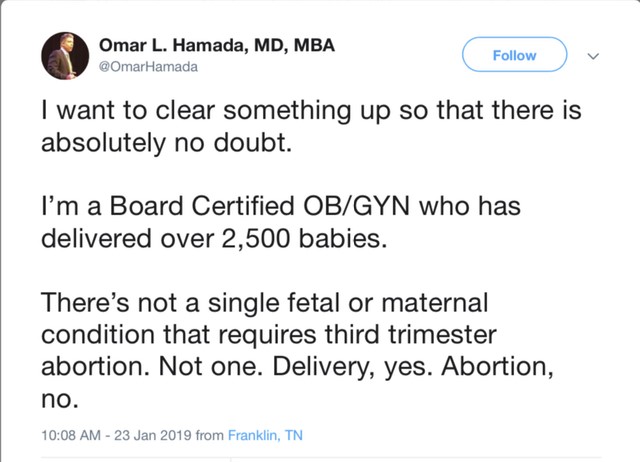Image resolution: width=640 pixels, height=462 pixels.
Task: Follow Omar L. Hamada's account
Action: point(514,55)
